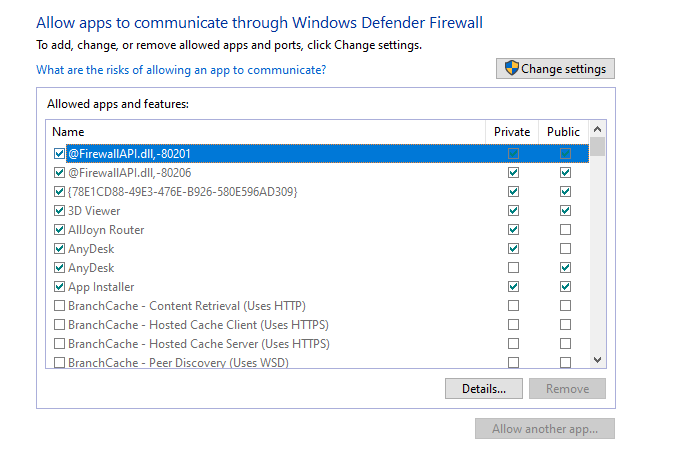Select the @FirewallAPI.dll,-80206 row

(x=129, y=173)
